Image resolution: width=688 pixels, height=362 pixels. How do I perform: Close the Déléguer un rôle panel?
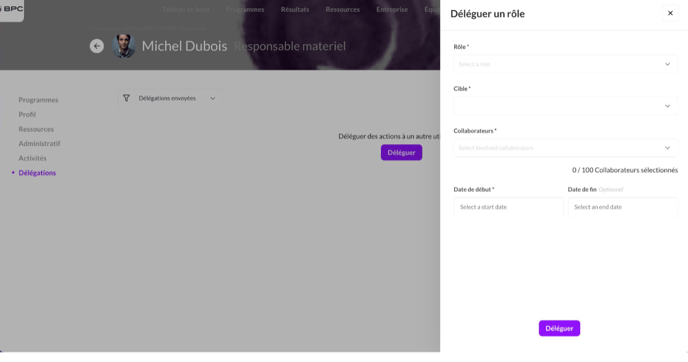pos(670,13)
